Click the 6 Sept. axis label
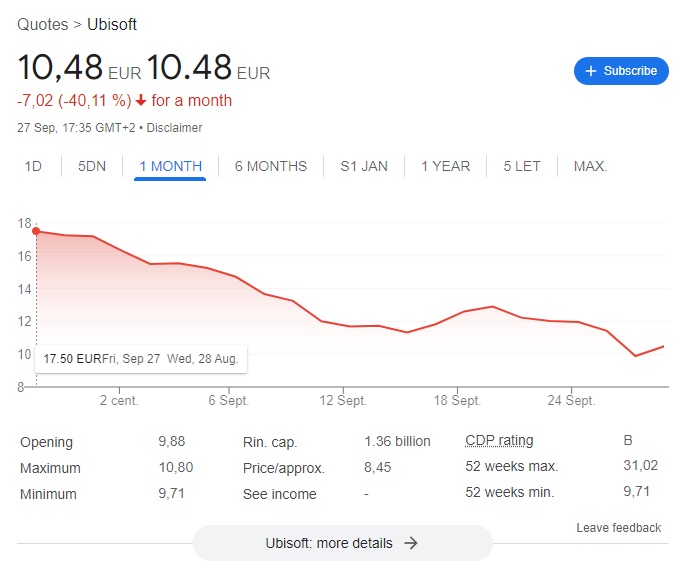 pos(229,400)
